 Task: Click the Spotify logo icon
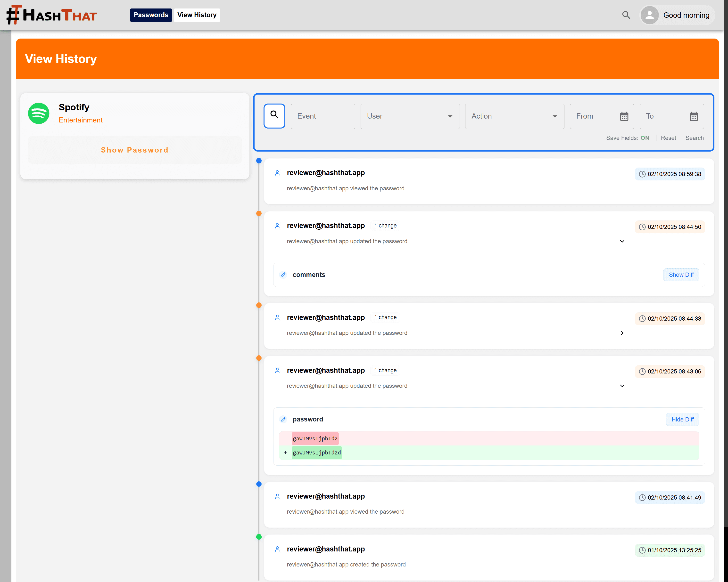click(39, 113)
